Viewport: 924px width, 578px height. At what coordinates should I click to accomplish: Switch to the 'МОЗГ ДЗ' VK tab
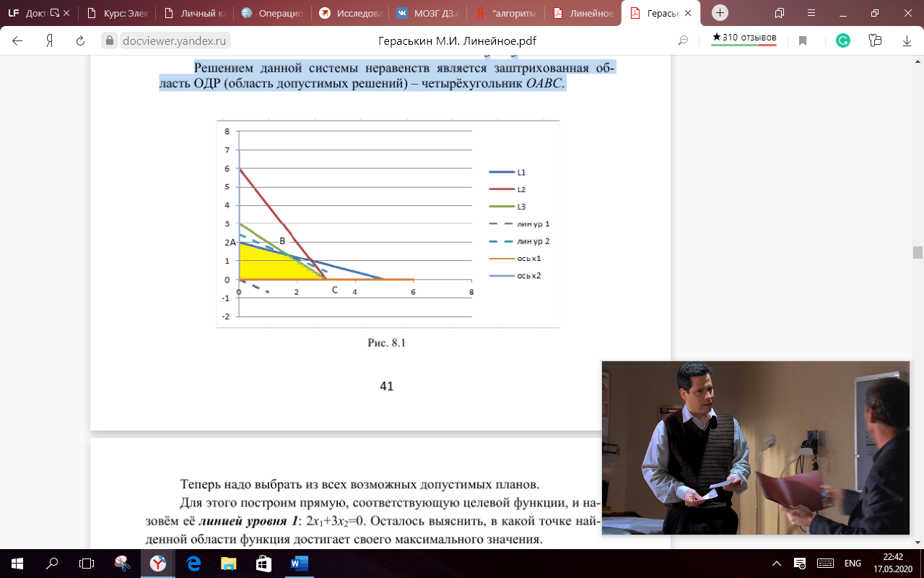[427, 13]
